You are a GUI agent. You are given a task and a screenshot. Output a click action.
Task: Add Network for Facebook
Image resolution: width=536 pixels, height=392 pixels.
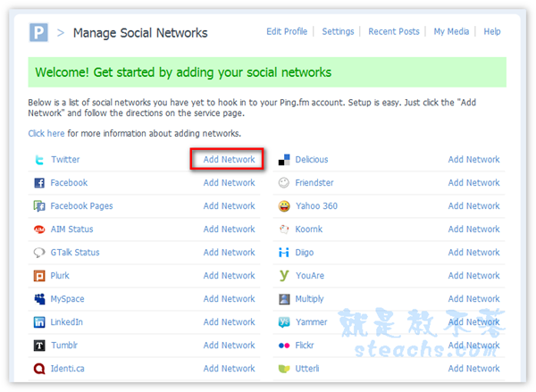(229, 183)
